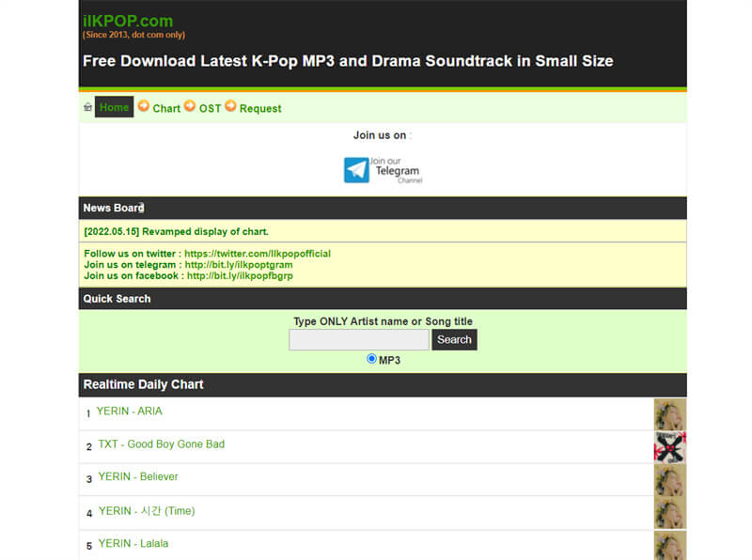
Task: Click the ilKPOP.com site logo
Action: [128, 21]
